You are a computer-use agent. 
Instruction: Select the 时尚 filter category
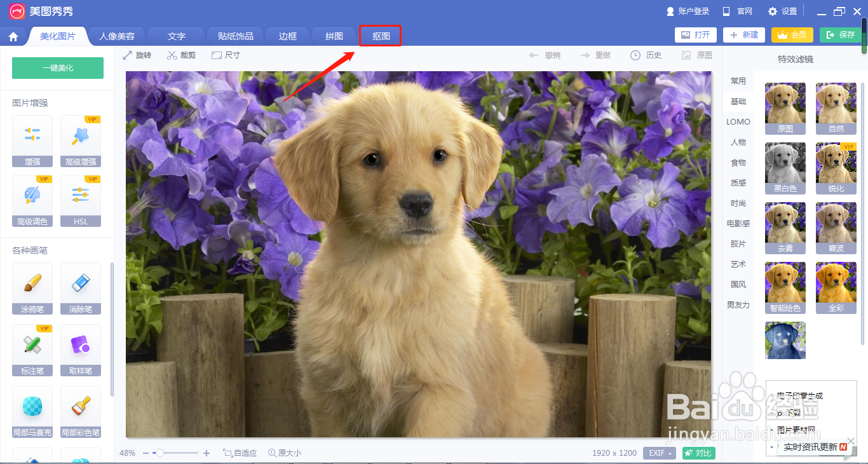738,203
